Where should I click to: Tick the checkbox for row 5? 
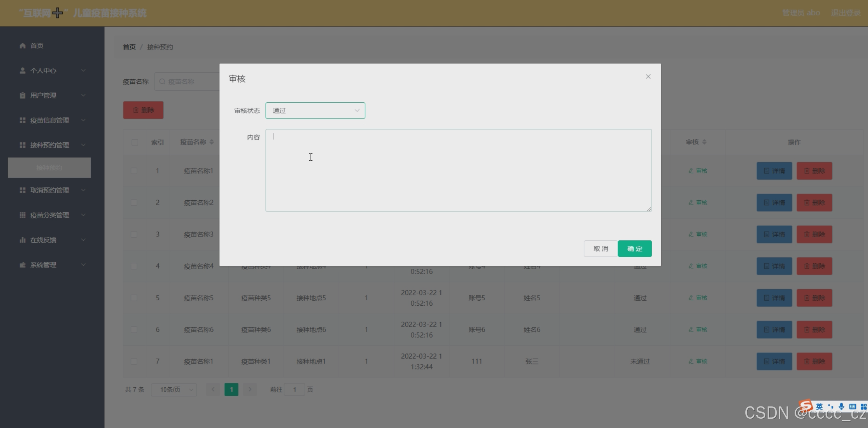pyautogui.click(x=134, y=298)
